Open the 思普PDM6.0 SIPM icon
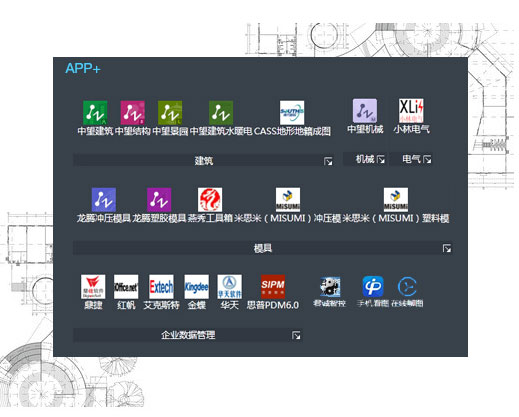Image resolution: width=519 pixels, height=417 pixels. click(273, 287)
